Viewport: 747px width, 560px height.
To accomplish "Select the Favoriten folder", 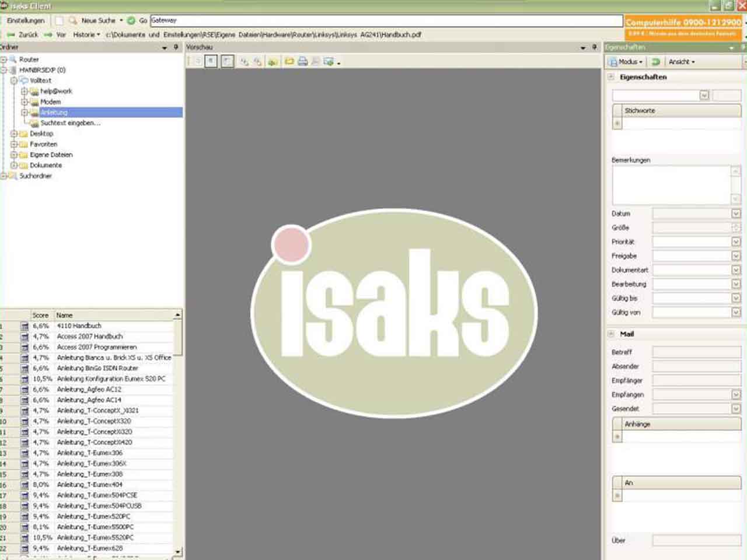I will (43, 144).
